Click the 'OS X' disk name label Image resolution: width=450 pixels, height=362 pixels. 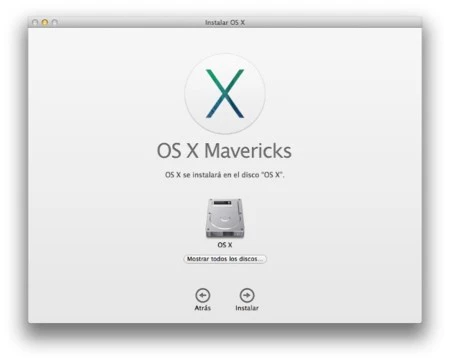[x=225, y=245]
